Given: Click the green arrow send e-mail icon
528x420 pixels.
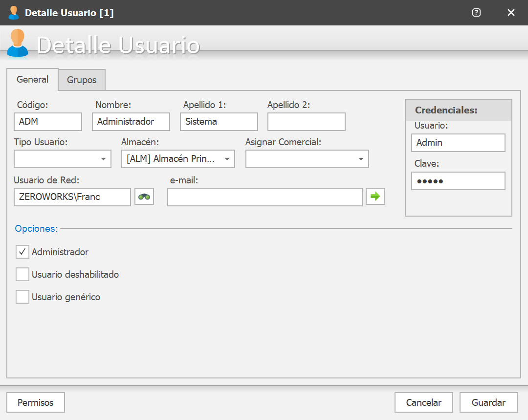Looking at the screenshot, I should [375, 197].
